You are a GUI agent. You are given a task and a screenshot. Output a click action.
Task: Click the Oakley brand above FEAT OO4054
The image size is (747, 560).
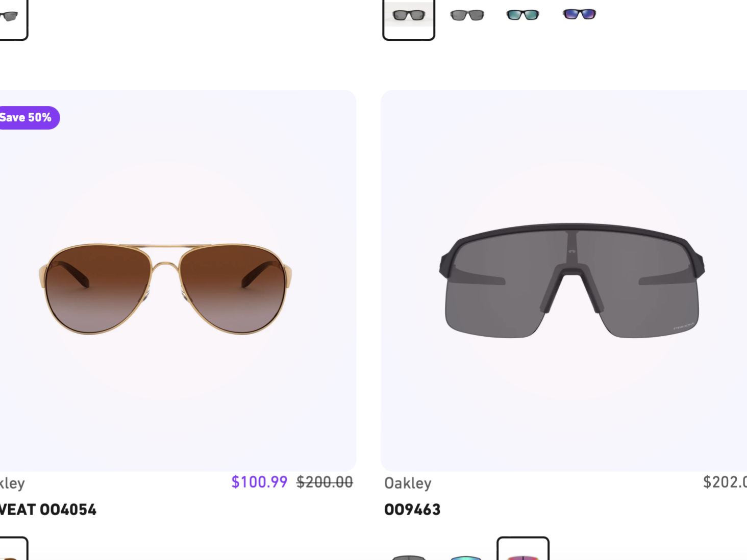click(12, 483)
